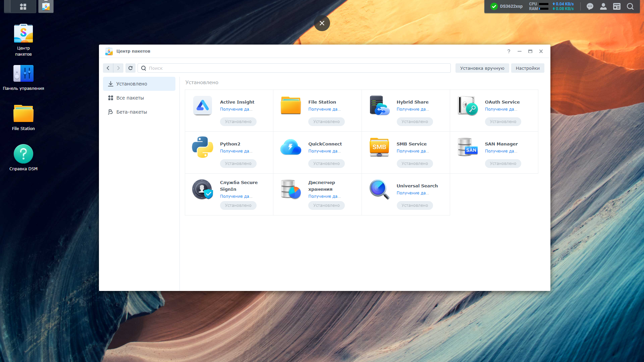Open the Центр пакетов desktop icon
The width and height of the screenshot is (644, 362).
[x=23, y=40]
